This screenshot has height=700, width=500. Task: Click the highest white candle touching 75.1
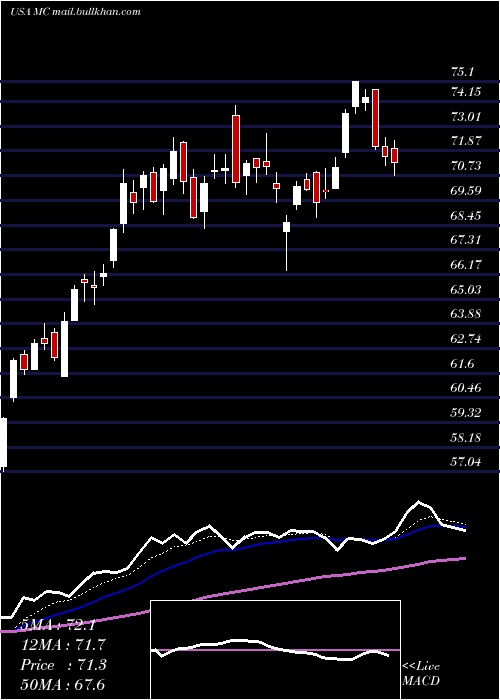click(355, 94)
